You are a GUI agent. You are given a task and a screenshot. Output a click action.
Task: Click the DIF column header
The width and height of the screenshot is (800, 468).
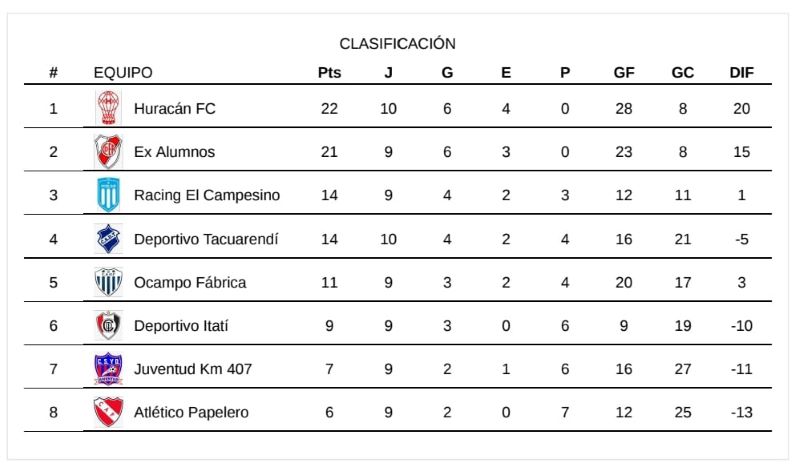tap(741, 73)
